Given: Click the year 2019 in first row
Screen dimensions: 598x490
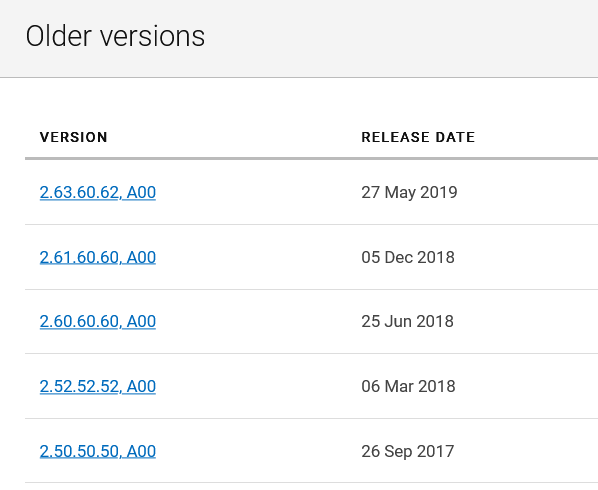Looking at the screenshot, I should click(439, 192).
